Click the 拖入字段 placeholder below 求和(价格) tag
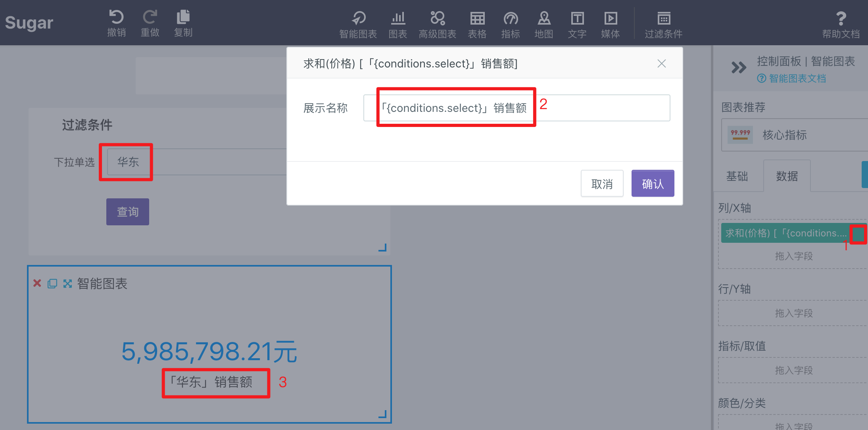 point(794,256)
